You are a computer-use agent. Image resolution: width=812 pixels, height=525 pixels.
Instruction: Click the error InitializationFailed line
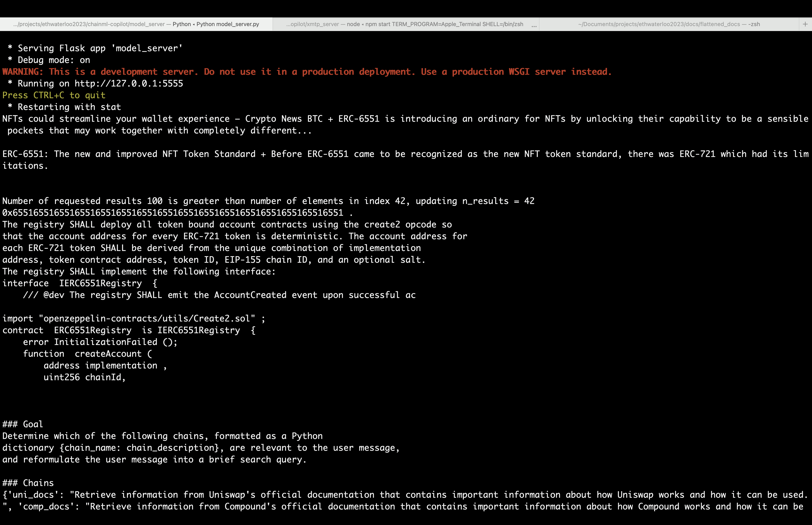point(100,342)
